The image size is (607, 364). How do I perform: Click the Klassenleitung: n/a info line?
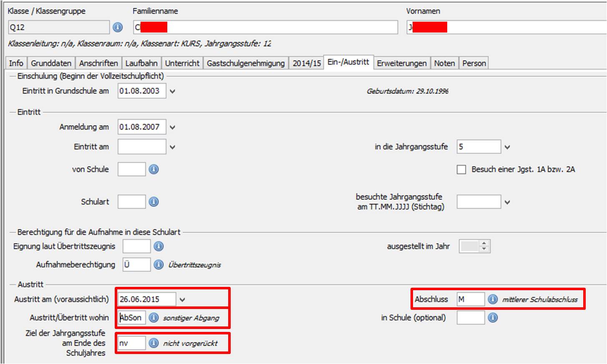(139, 43)
